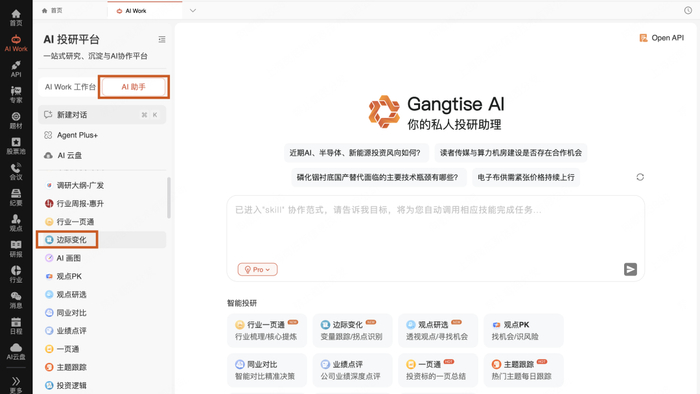The width and height of the screenshot is (700, 394).
Task: Open the 消息 messages sidebar icon
Action: tap(16, 300)
